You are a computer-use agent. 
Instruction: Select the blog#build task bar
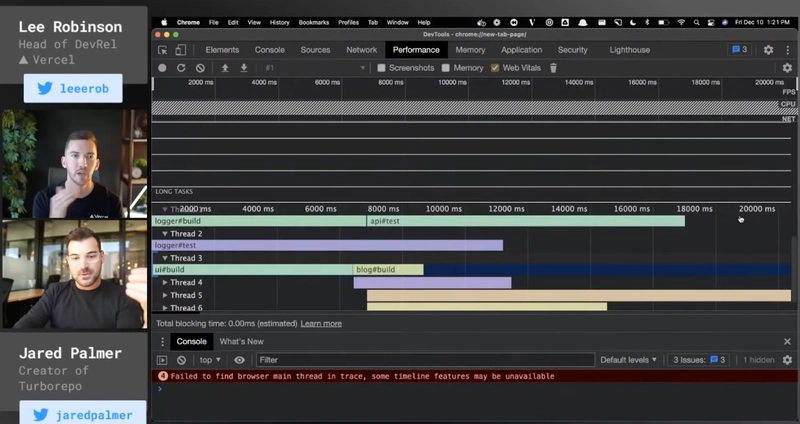tap(388, 269)
